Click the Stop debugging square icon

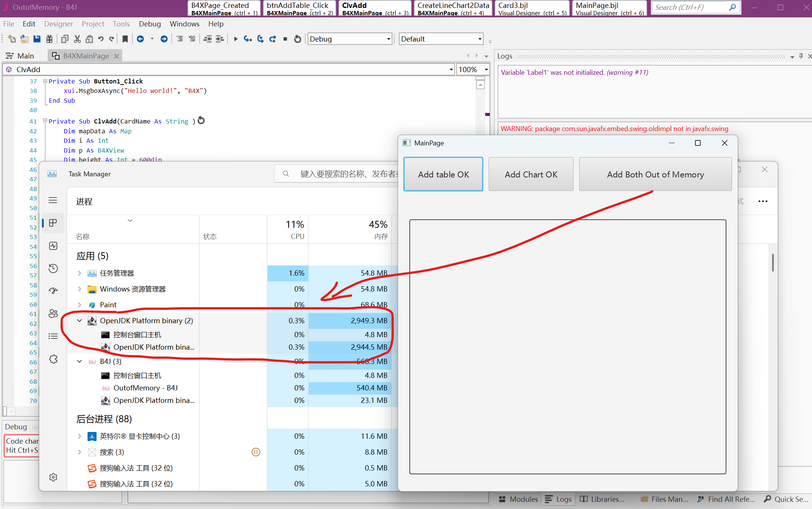click(285, 39)
